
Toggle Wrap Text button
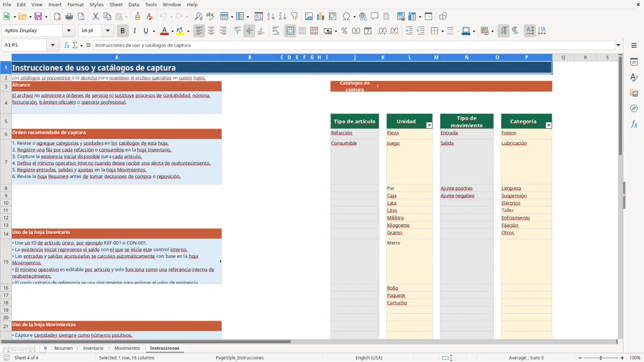[276, 31]
